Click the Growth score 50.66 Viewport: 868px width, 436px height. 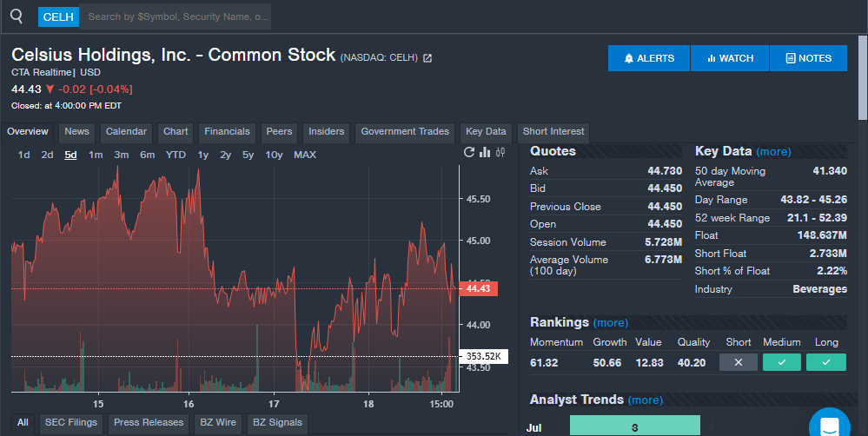pyautogui.click(x=606, y=363)
